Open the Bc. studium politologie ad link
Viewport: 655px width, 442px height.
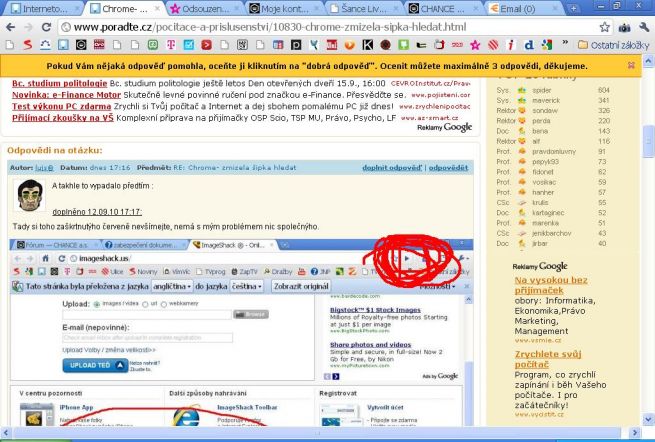point(60,83)
